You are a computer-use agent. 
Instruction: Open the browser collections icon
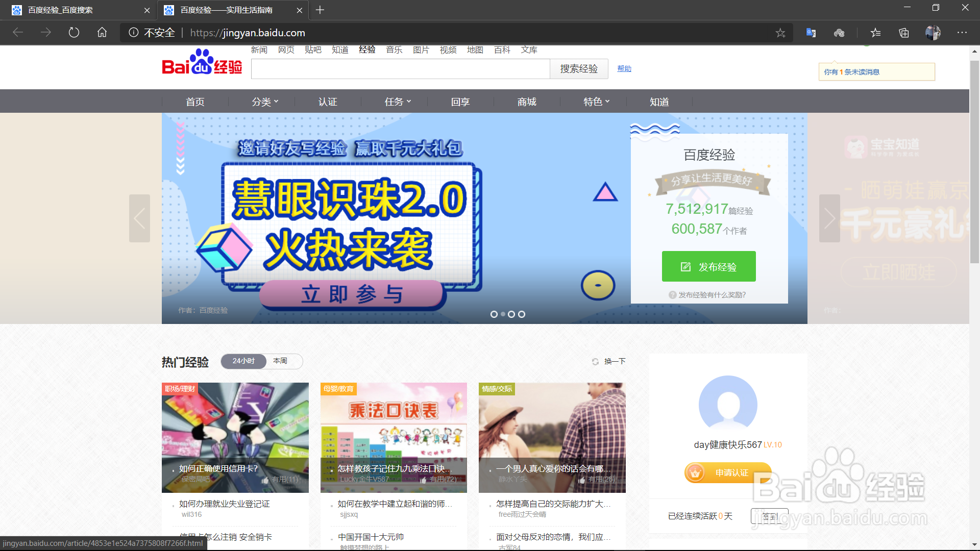tap(904, 33)
